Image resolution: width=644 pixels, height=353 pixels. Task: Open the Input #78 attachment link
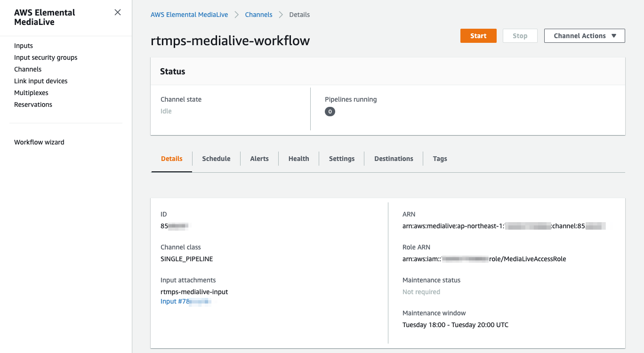186,301
